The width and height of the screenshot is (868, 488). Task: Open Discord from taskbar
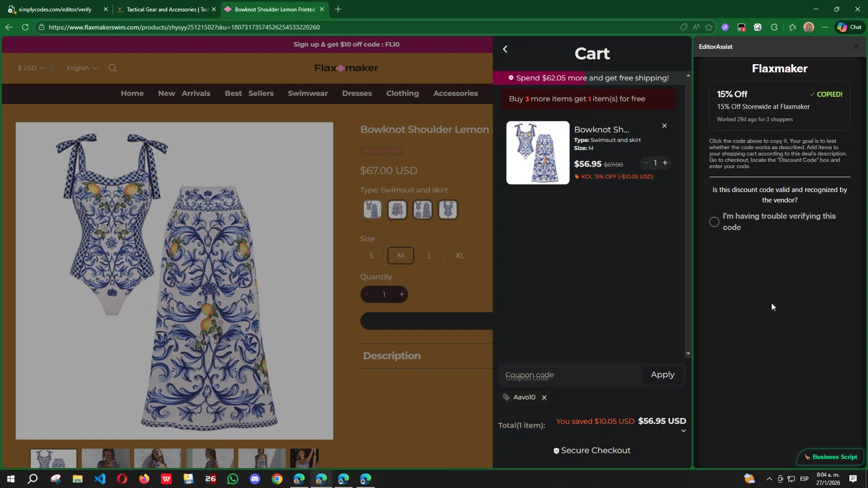pyautogui.click(x=255, y=479)
